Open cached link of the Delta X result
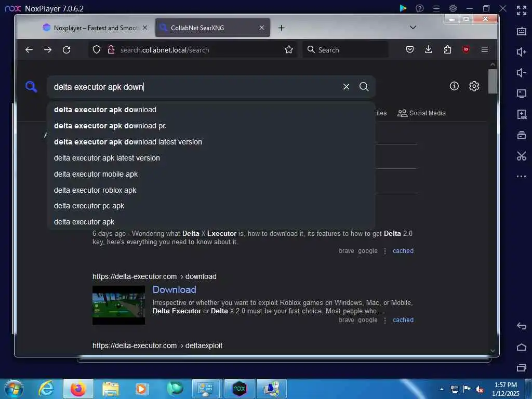 pyautogui.click(x=403, y=251)
